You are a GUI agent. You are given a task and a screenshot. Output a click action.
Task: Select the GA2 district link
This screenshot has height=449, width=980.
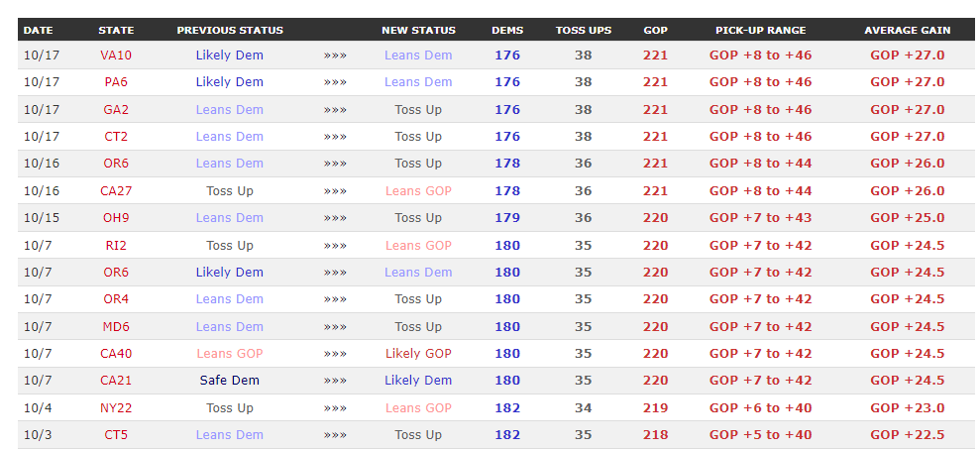116,110
